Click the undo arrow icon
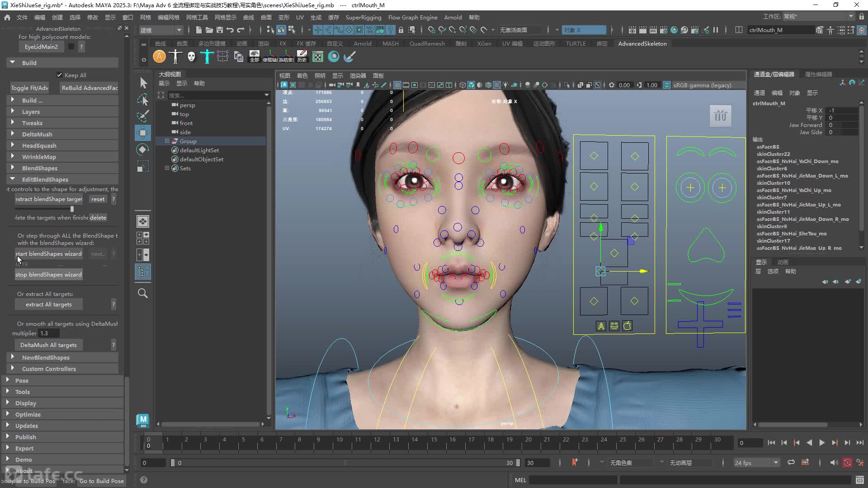Image resolution: width=868 pixels, height=488 pixels. pyautogui.click(x=230, y=30)
